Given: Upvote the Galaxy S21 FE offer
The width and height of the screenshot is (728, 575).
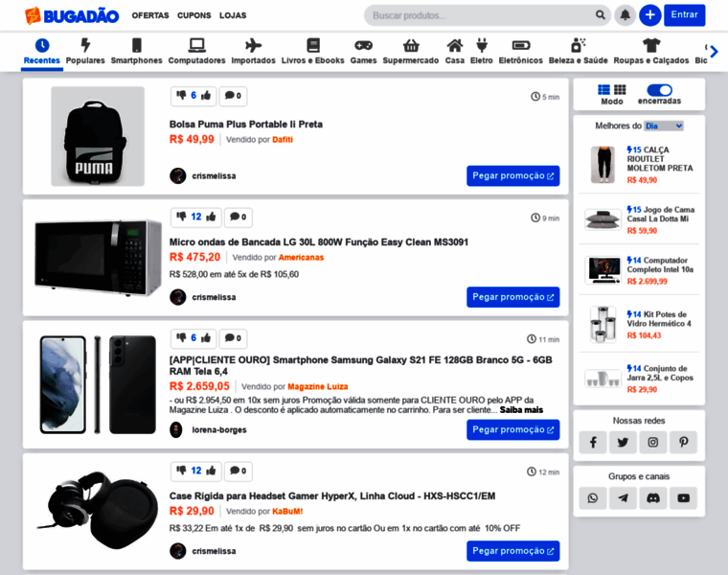Looking at the screenshot, I should [206, 337].
